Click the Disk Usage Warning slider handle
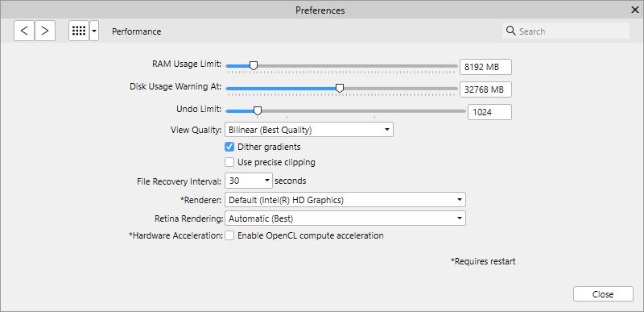 click(340, 89)
